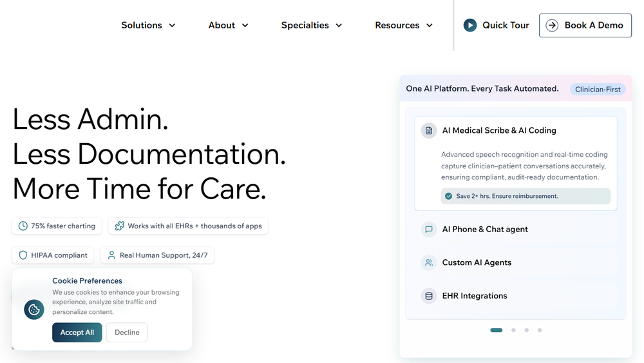Click the person icon beside Real Human Support
Image resolution: width=644 pixels, height=363 pixels.
pyautogui.click(x=111, y=255)
